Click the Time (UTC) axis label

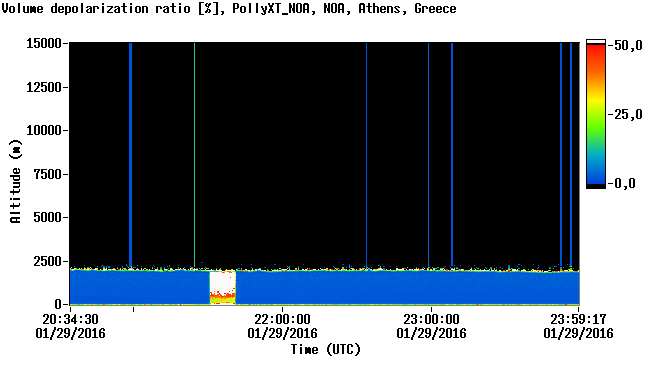[x=325, y=350]
